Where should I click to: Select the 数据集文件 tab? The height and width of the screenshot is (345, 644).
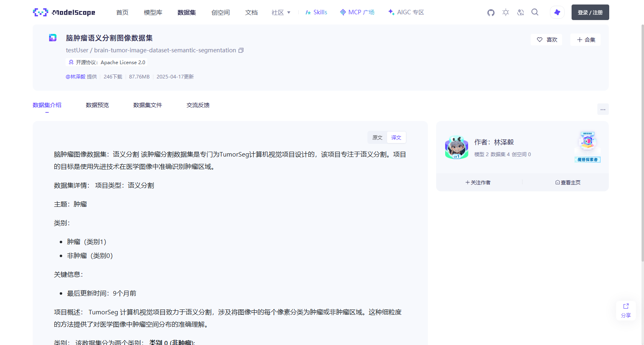pos(148,105)
